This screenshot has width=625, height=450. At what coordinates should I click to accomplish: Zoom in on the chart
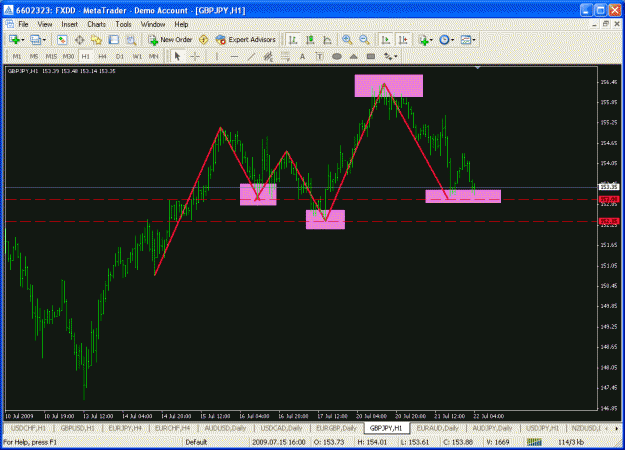coord(347,40)
